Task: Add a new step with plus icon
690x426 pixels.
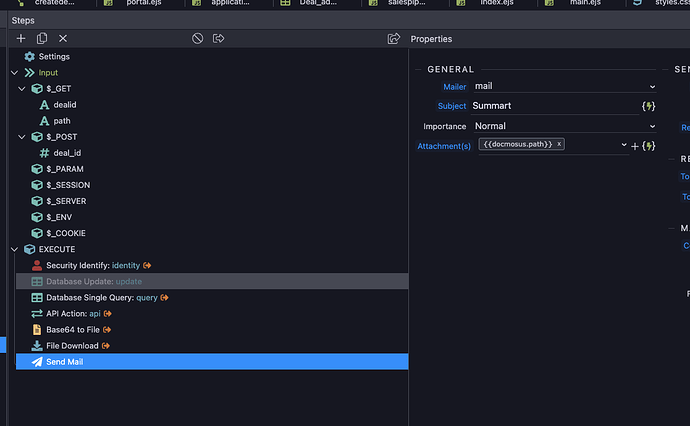Action: tap(21, 38)
